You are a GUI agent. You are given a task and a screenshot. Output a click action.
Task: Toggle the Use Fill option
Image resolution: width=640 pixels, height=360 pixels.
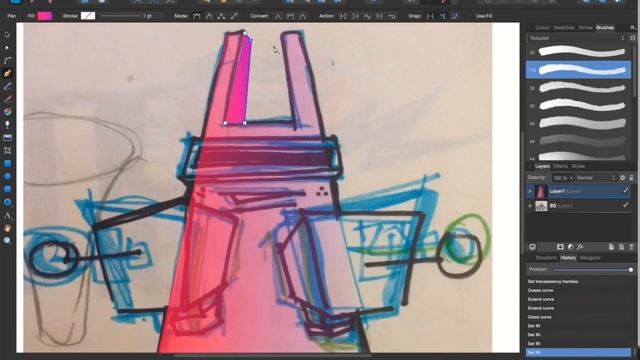[x=484, y=16]
